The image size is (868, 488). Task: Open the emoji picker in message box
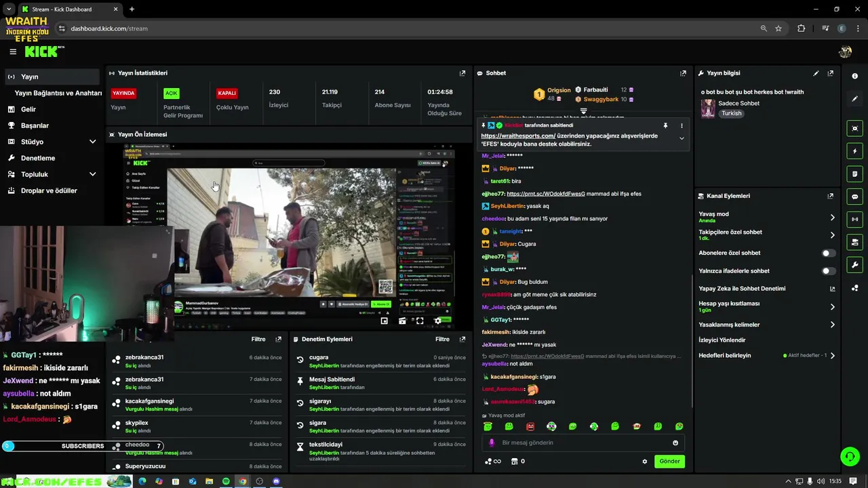(675, 443)
